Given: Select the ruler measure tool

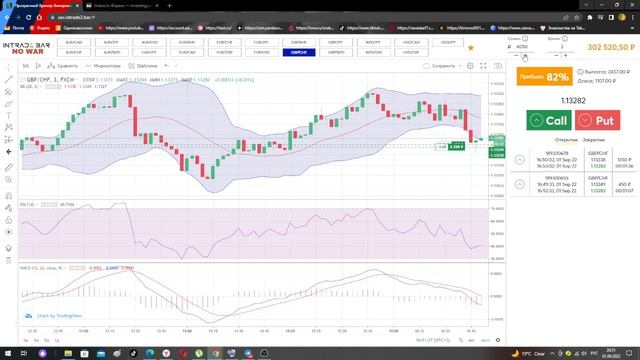Looking at the screenshot, I should (9, 167).
